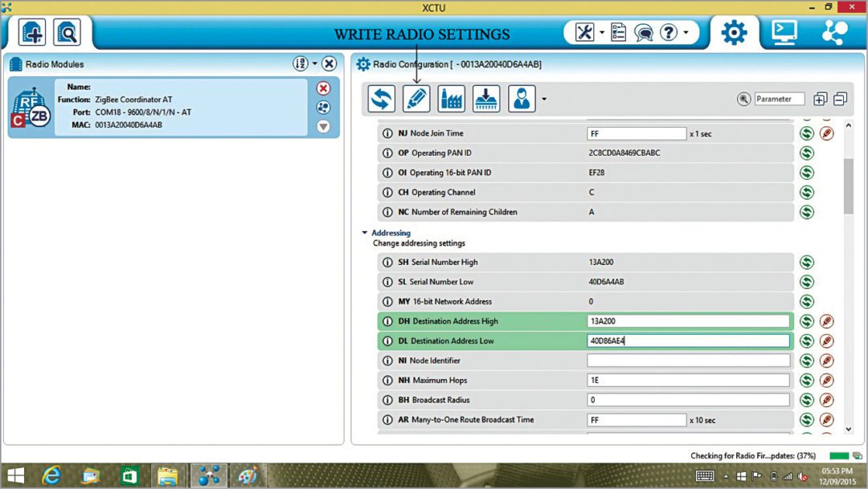Refresh the DH Destination Address High value
This screenshot has height=489, width=868.
(x=807, y=321)
